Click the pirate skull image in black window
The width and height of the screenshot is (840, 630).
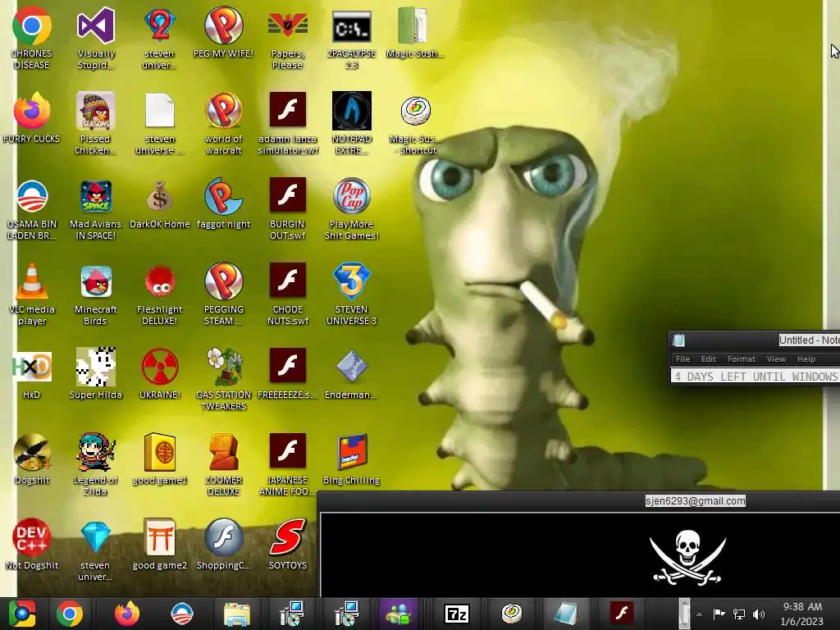pyautogui.click(x=688, y=557)
